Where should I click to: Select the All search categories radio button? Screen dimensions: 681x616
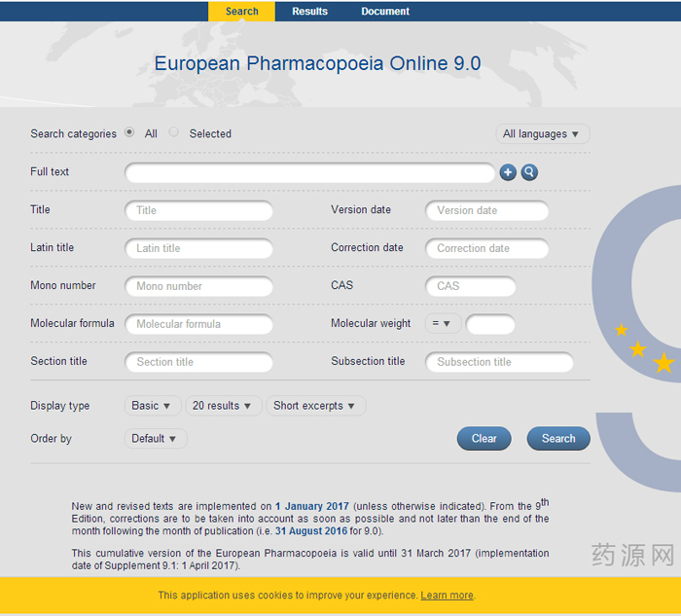click(129, 133)
